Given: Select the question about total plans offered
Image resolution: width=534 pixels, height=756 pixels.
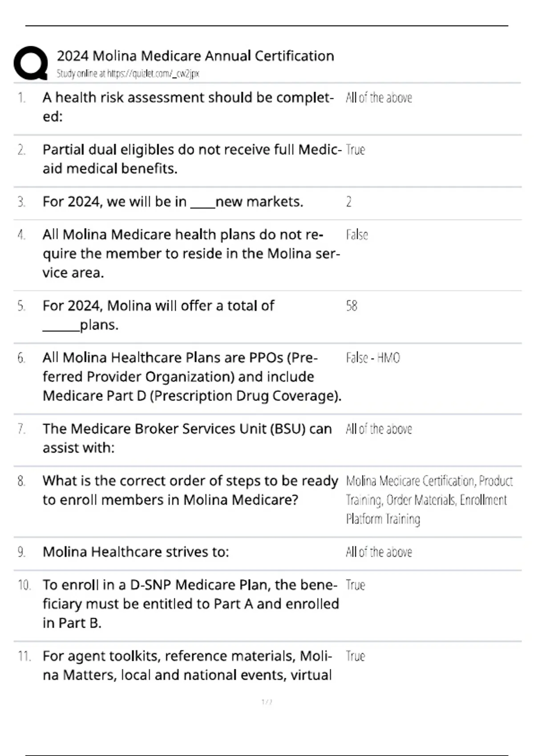Looking at the screenshot, I should coord(158,315).
